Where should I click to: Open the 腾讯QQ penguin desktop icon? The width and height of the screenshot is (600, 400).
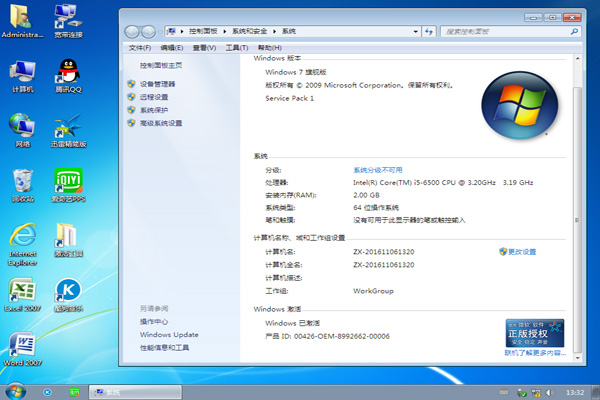[x=67, y=72]
